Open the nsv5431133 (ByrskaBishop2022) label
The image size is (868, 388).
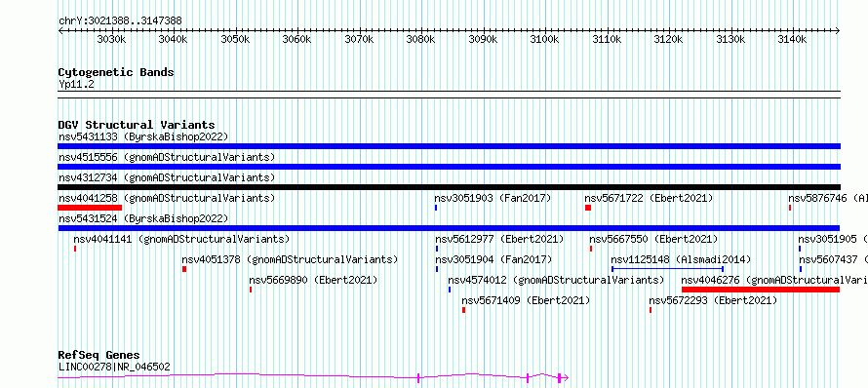point(143,136)
